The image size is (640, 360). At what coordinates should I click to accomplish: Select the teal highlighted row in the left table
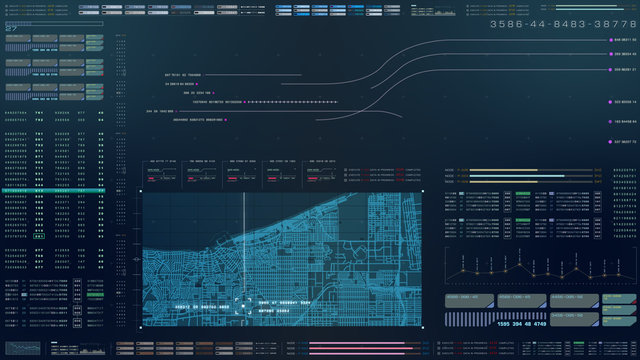53,191
